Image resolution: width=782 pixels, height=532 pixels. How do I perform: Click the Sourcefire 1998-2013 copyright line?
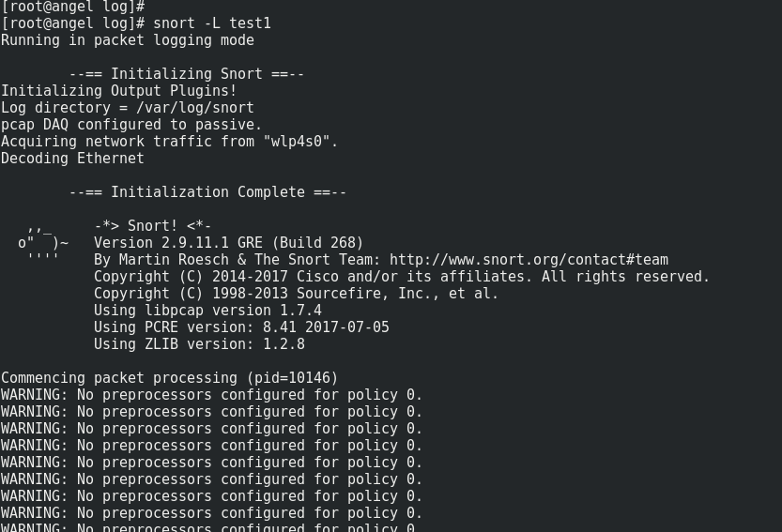coord(296,294)
